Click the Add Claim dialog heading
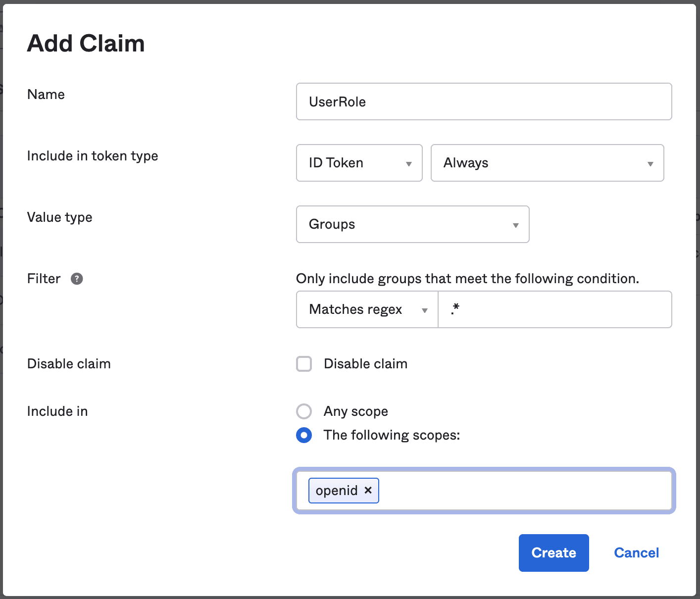 tap(86, 44)
